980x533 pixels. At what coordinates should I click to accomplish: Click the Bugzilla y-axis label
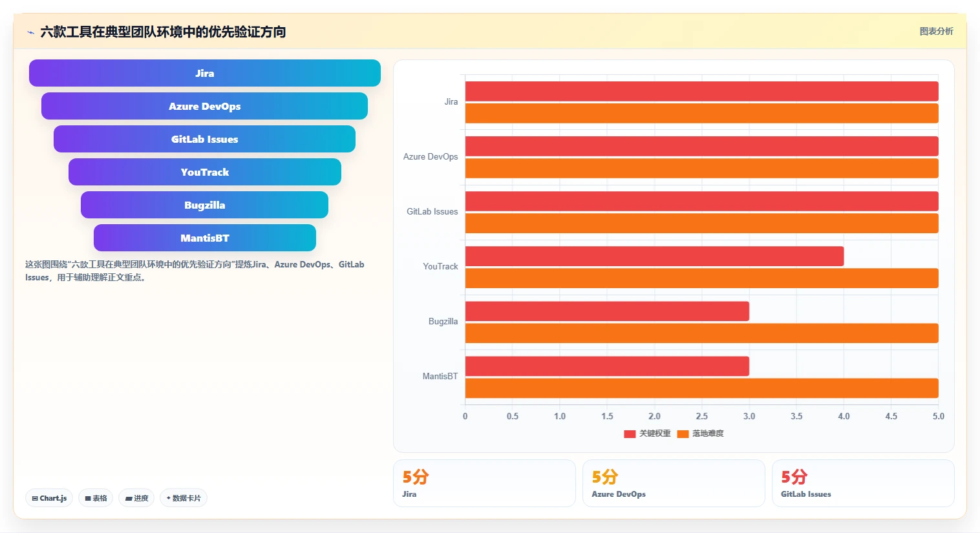pos(443,321)
